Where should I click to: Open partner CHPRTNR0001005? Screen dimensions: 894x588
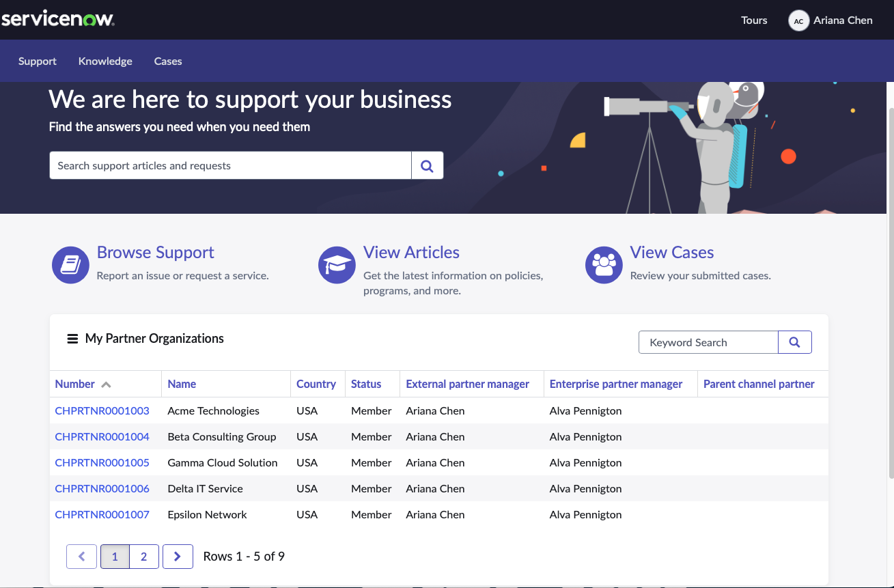point(102,462)
